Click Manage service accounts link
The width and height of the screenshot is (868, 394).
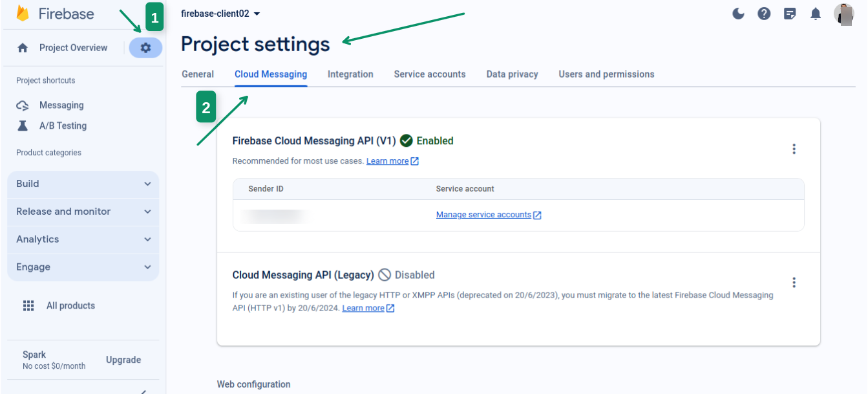[x=483, y=215]
